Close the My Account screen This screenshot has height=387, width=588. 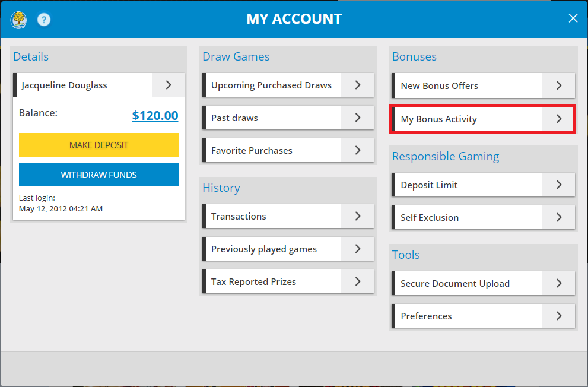pos(573,18)
